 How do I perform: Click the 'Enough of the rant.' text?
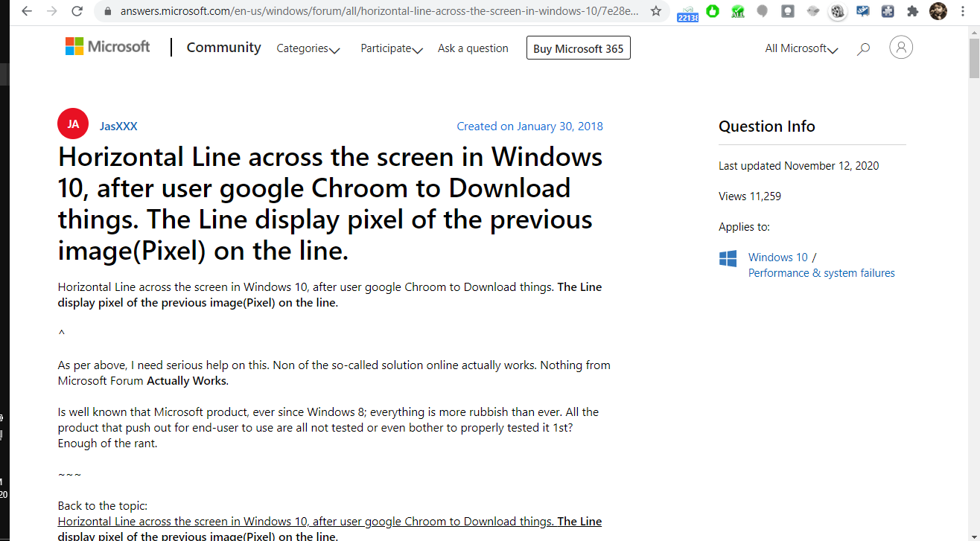pyautogui.click(x=107, y=444)
